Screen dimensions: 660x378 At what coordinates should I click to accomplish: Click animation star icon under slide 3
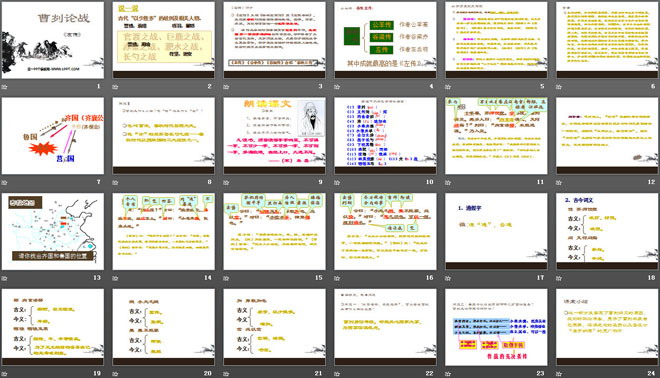click(x=226, y=87)
